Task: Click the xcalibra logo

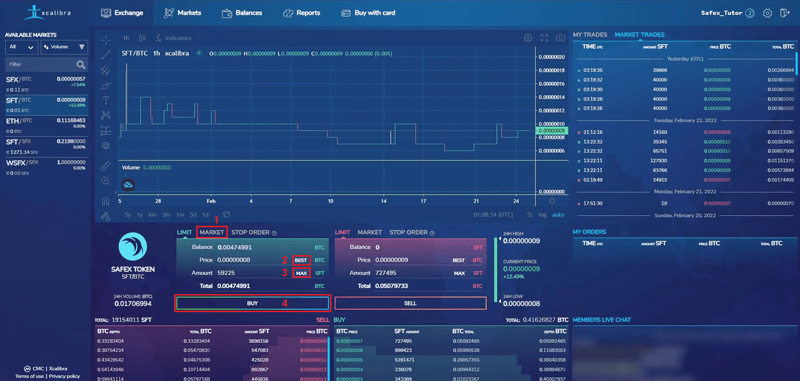Action: (47, 13)
